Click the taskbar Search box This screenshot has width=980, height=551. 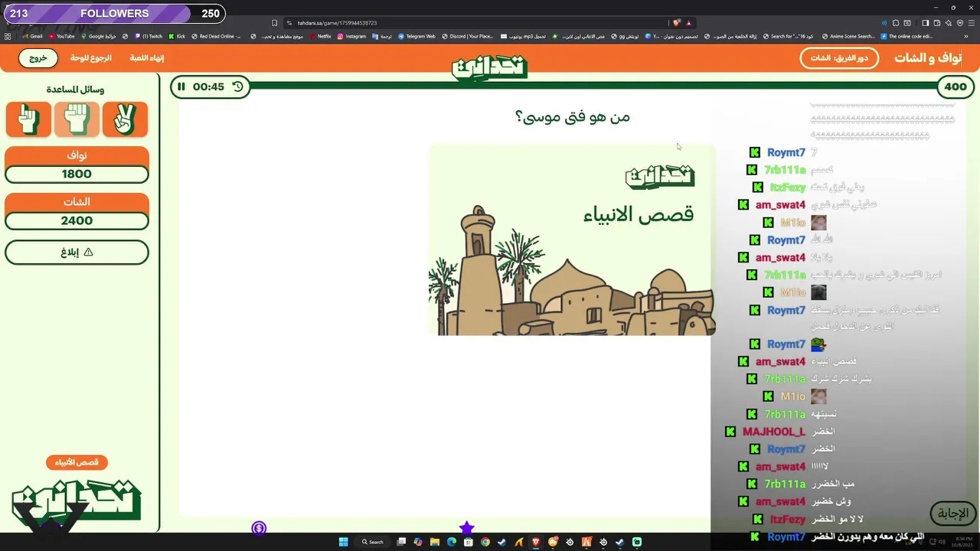pyautogui.click(x=373, y=542)
